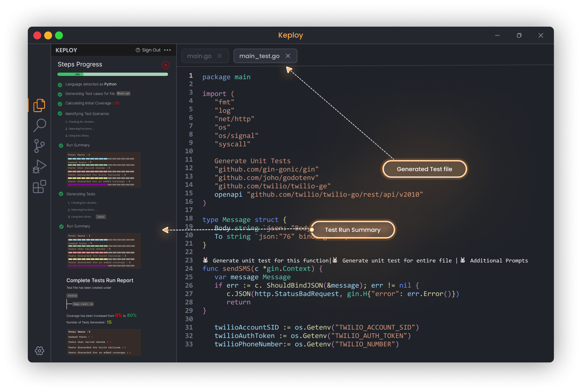
Task: Open the Extensions blocks icon
Action: pos(39,187)
